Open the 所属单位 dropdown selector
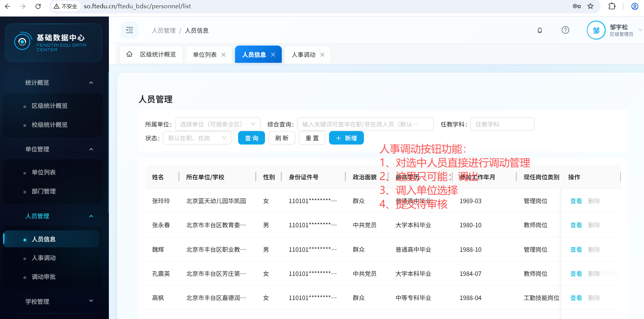Image resolution: width=644 pixels, height=319 pixels. pyautogui.click(x=217, y=124)
